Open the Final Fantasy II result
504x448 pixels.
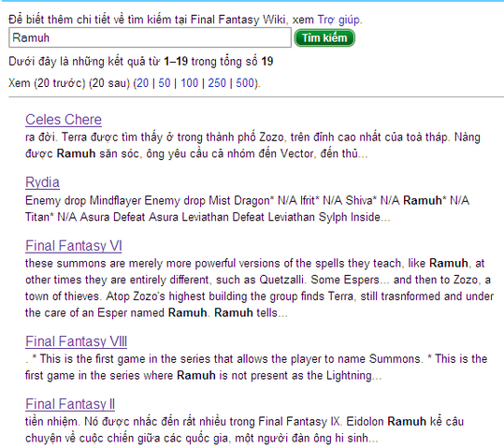[x=70, y=404]
